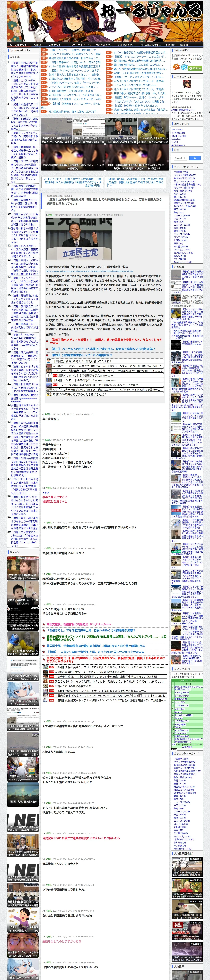
Task: Open 岸田文雄氏、石破首相に刺割迫る link
Action: click(79, 624)
